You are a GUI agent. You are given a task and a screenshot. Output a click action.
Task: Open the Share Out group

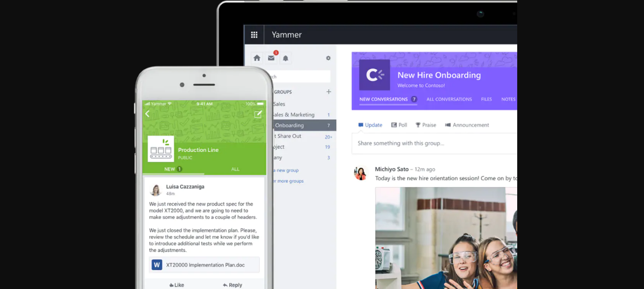coord(288,136)
